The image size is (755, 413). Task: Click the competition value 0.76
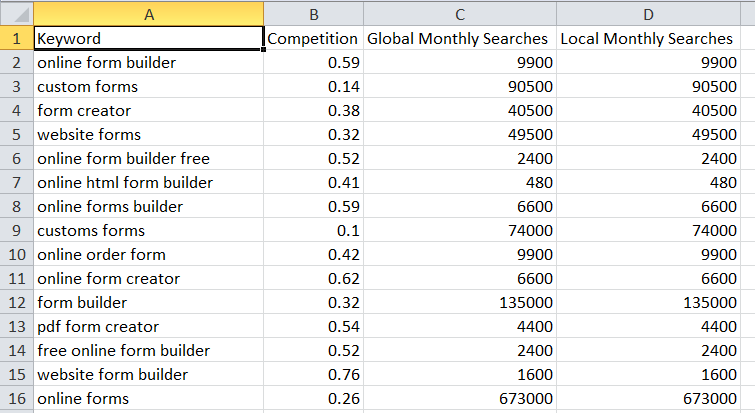314,375
